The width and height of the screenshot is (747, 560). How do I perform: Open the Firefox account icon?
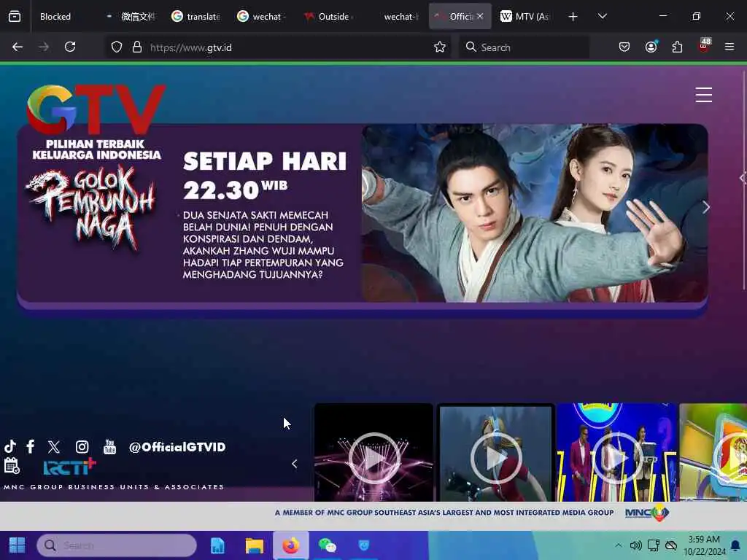coord(651,47)
